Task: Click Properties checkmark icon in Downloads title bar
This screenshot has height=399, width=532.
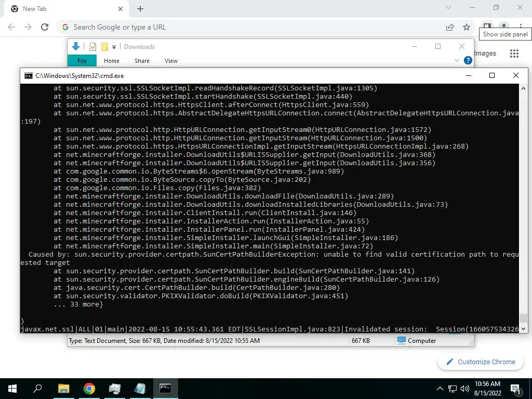Action: click(92, 47)
